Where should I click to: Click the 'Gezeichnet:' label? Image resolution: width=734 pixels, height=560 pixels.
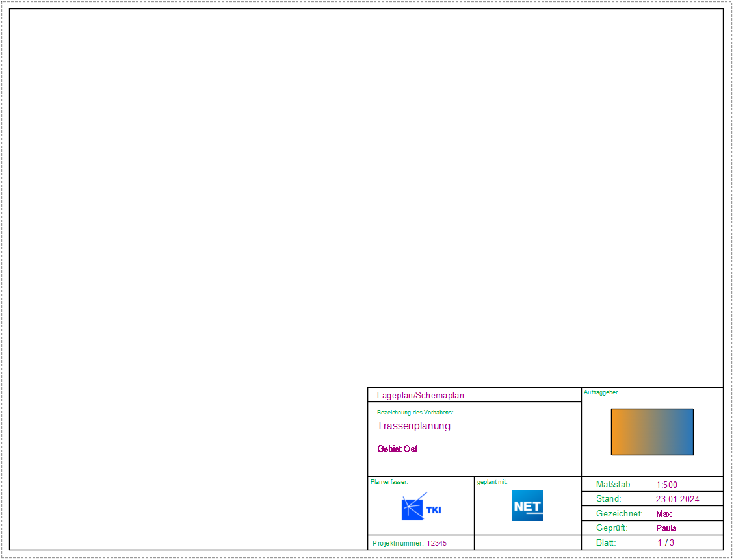[x=620, y=514]
